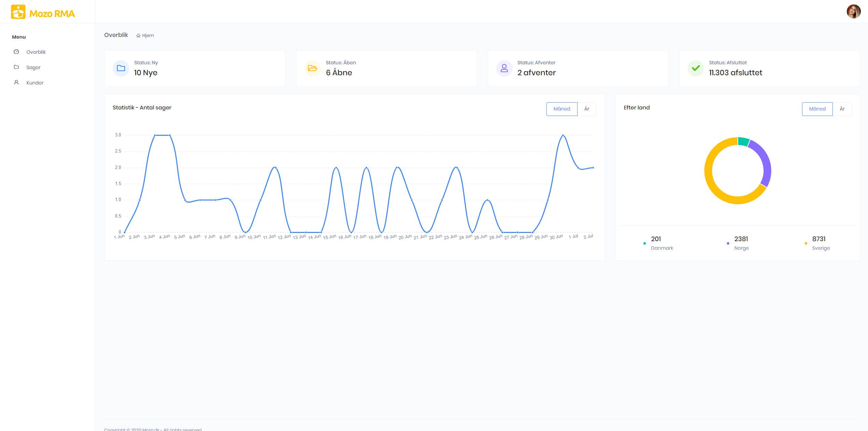
Task: Click the 4 Jun data point on chart
Action: click(x=170, y=135)
